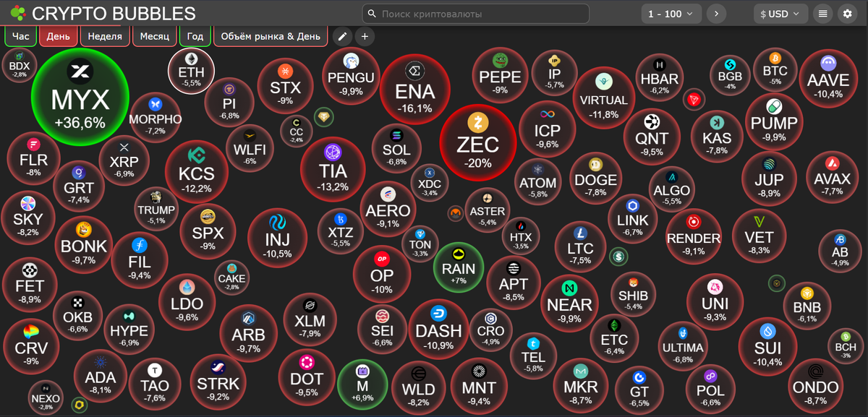This screenshot has height=417, width=868.
Task: Select the Месяц timeframe tab
Action: (154, 36)
